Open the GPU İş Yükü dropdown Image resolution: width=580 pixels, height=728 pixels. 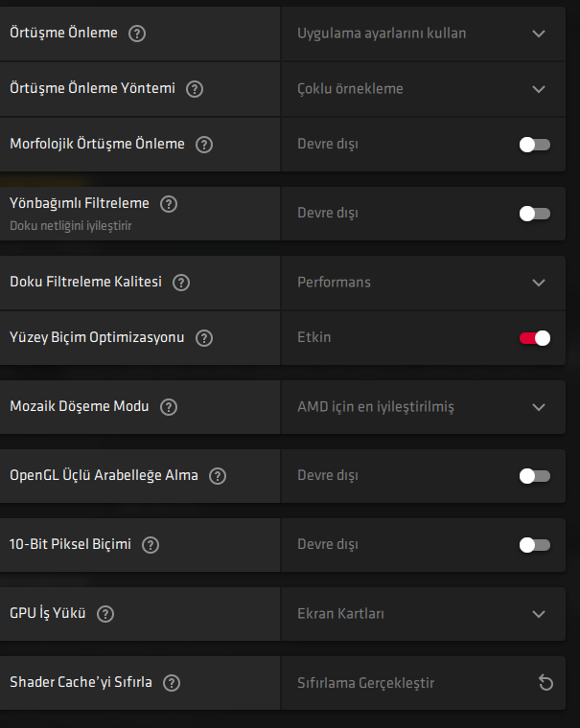(x=538, y=614)
